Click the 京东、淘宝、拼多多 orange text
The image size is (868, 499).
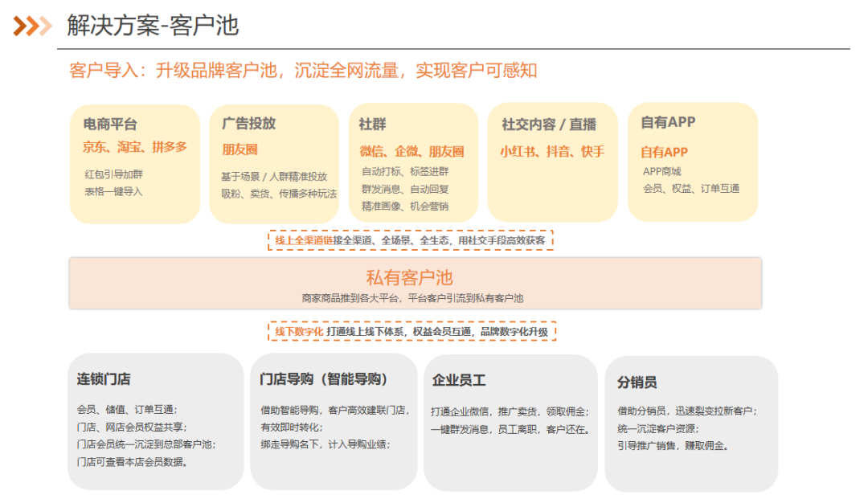[135, 147]
